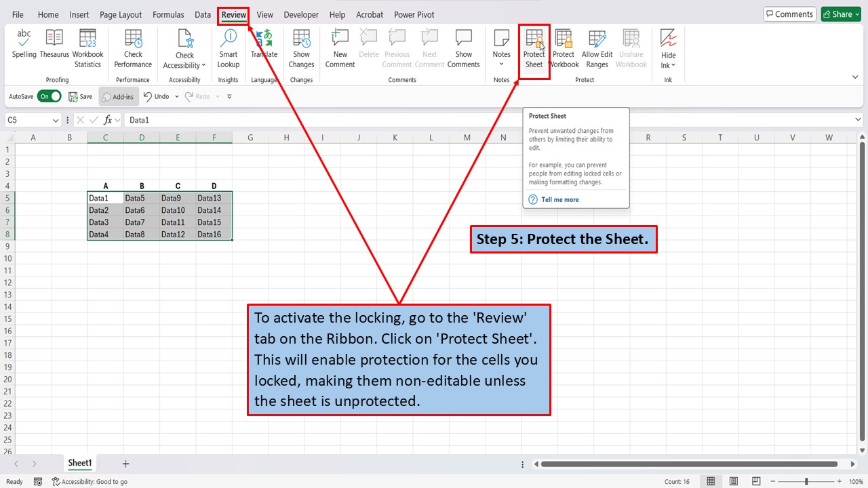
Task: Click the Tell me more link
Action: coord(559,199)
